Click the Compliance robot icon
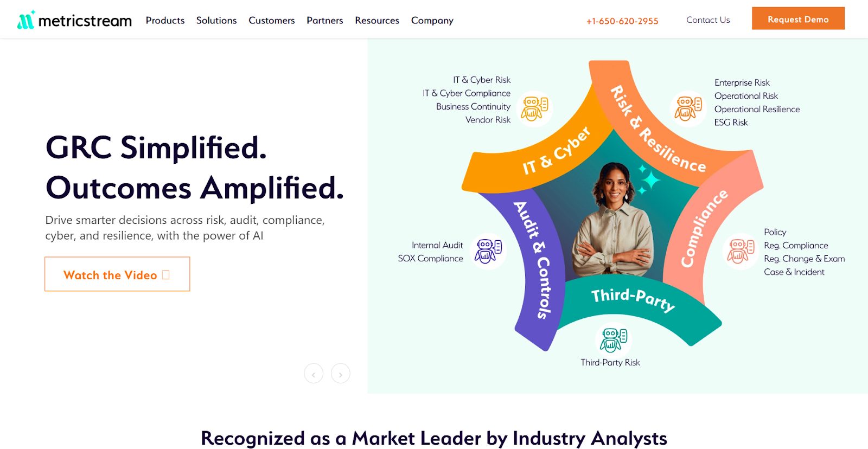868x449 pixels. (x=741, y=251)
